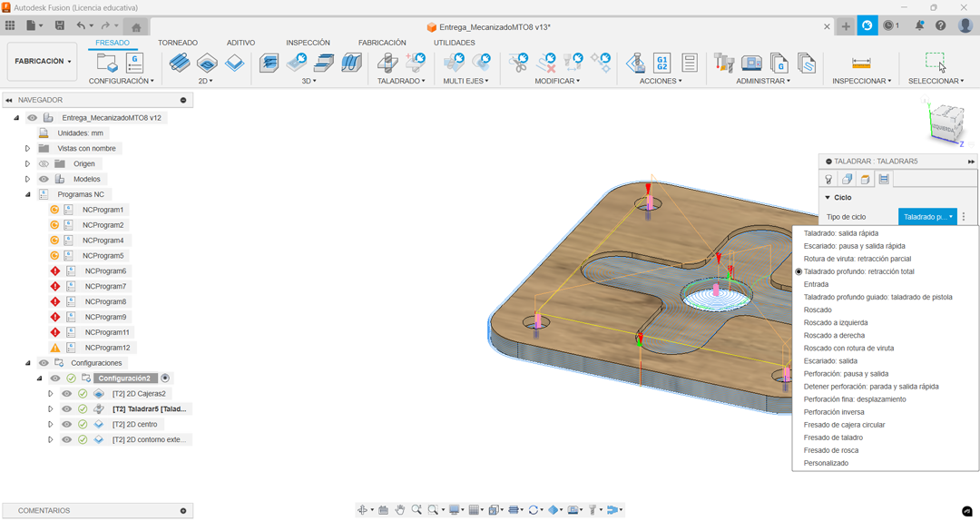The width and height of the screenshot is (980, 521).
Task: Open the setup sheet icon in Acciones
Action: (690, 63)
